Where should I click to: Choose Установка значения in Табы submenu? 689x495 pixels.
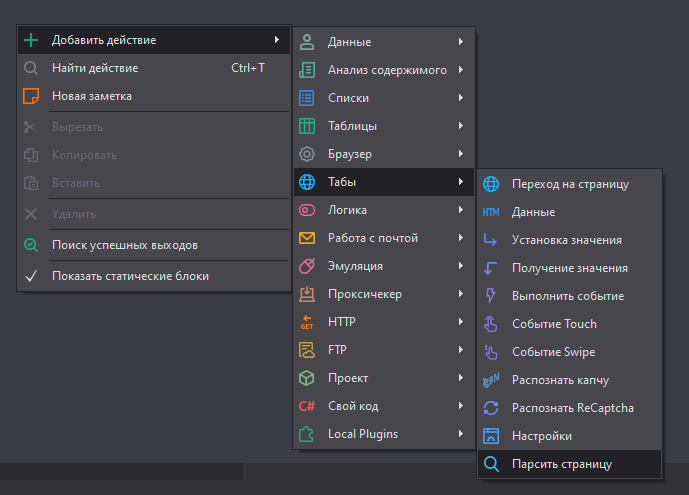tap(566, 240)
